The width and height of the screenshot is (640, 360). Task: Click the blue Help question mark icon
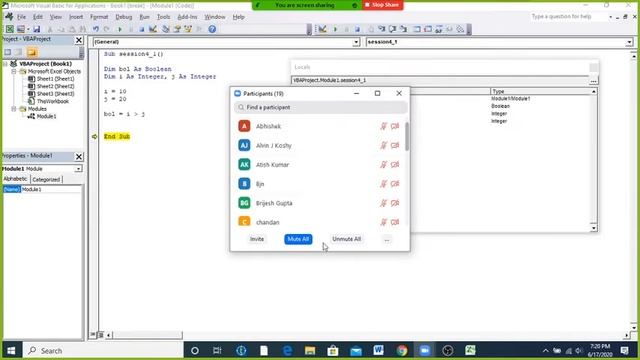(x=212, y=29)
